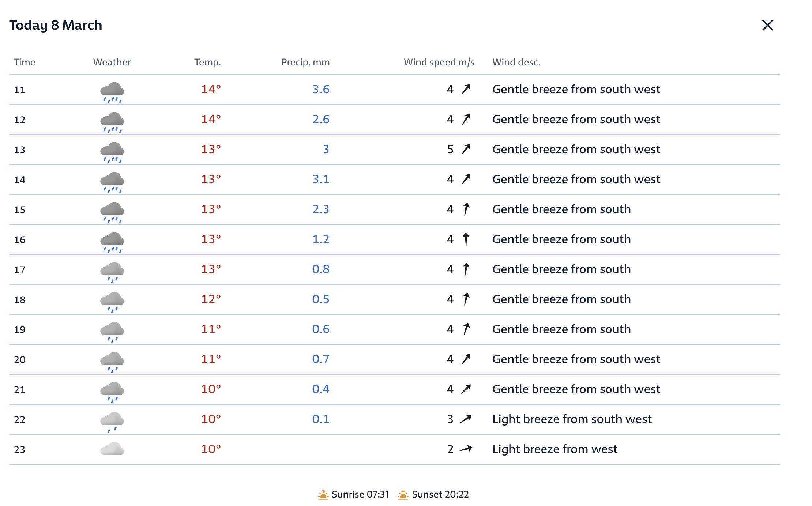Click the 3.6 precipitation value
Viewport: 812px width, 506px height.
pos(320,89)
